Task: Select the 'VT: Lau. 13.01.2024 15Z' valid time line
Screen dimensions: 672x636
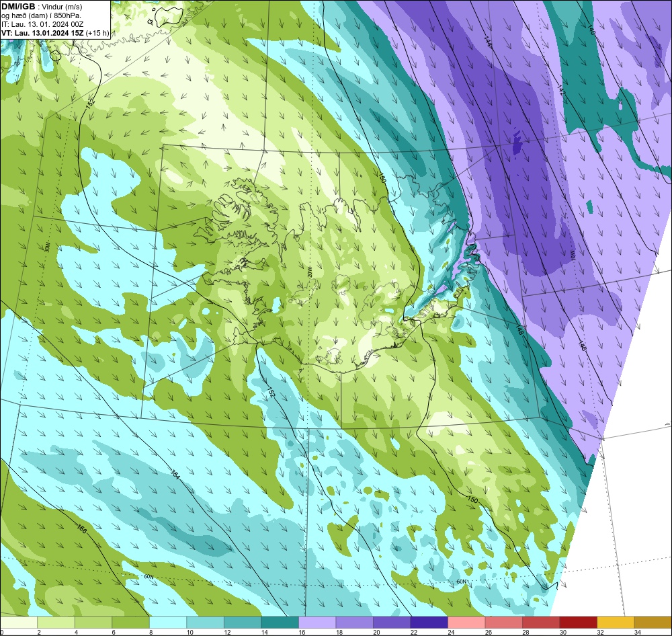Action: (x=43, y=33)
